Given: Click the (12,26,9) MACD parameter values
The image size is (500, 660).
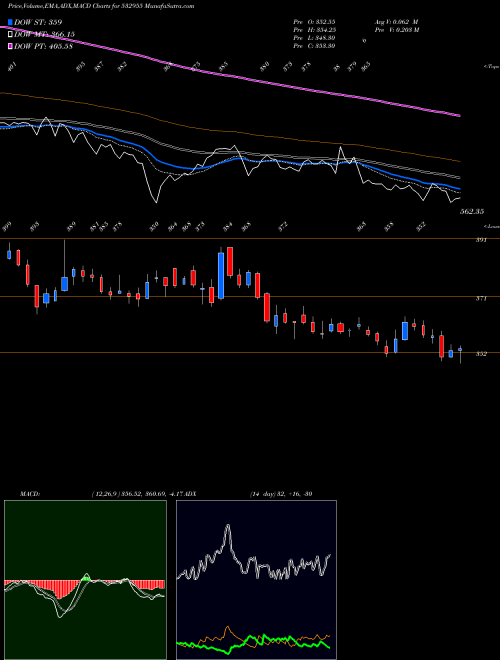Looking at the screenshot, I should (138, 494).
